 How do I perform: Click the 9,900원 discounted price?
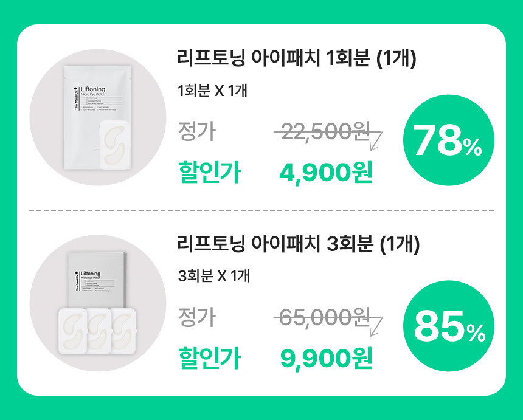pos(326,359)
